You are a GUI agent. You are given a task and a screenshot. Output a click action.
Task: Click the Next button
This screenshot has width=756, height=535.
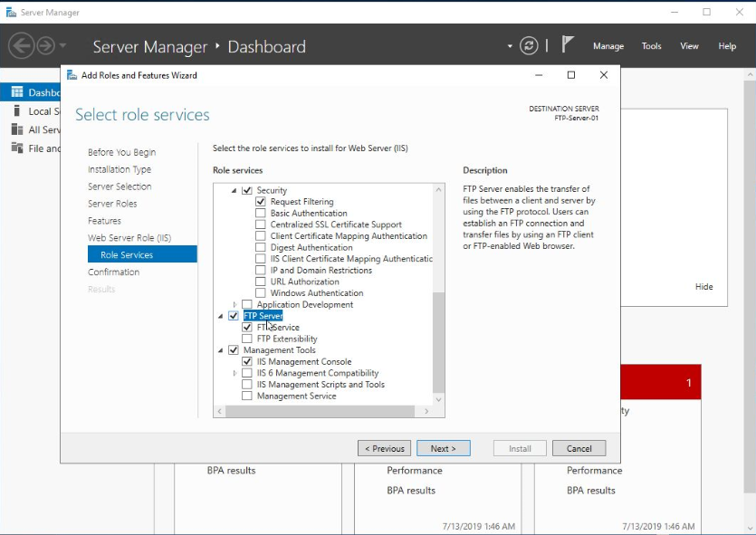443,448
